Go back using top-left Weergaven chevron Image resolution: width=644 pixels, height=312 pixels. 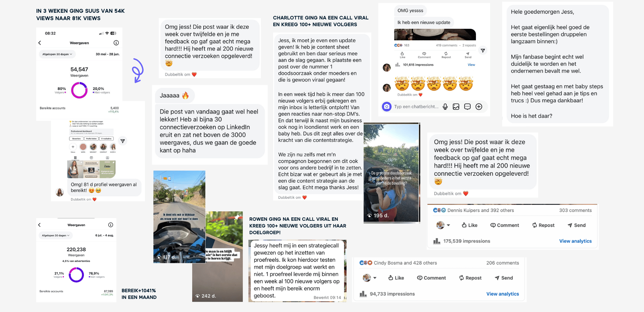(x=40, y=43)
